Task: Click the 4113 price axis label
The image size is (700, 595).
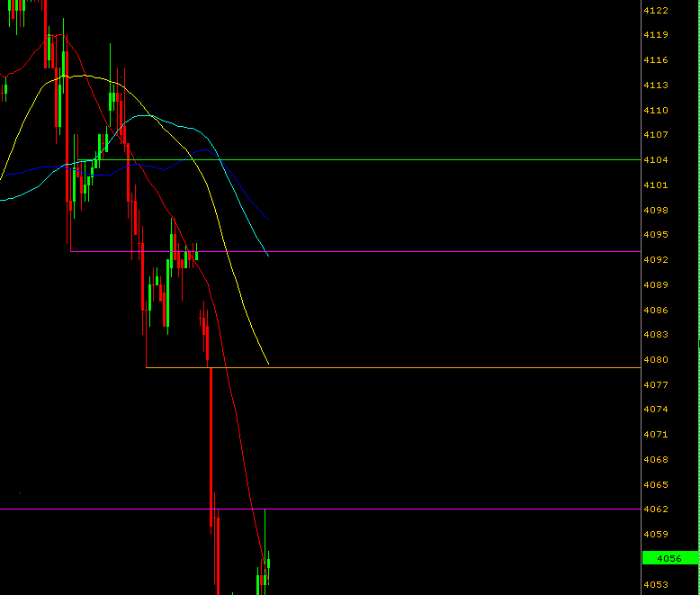Action: point(656,85)
